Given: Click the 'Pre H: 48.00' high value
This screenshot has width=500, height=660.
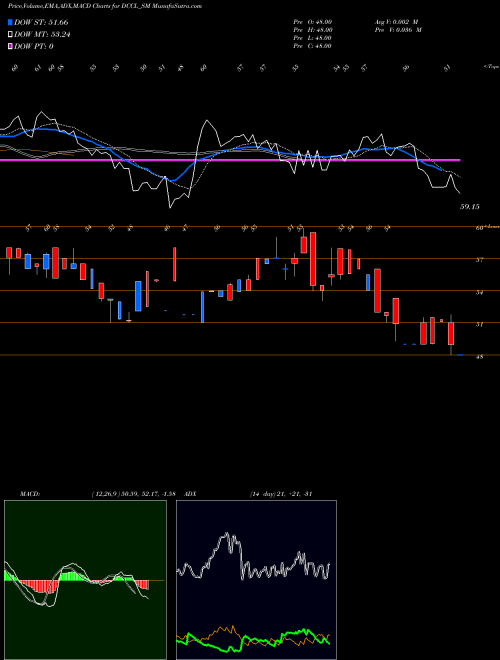Looking at the screenshot, I should (x=313, y=30).
